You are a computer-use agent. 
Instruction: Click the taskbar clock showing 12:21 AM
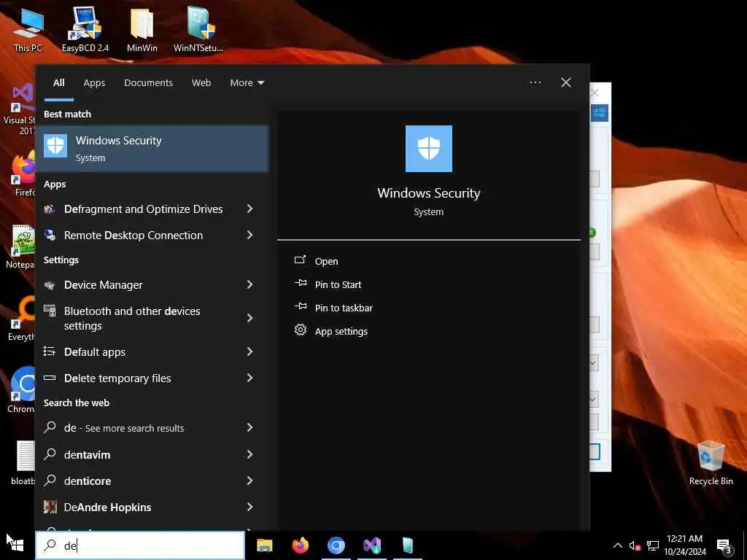(x=684, y=545)
